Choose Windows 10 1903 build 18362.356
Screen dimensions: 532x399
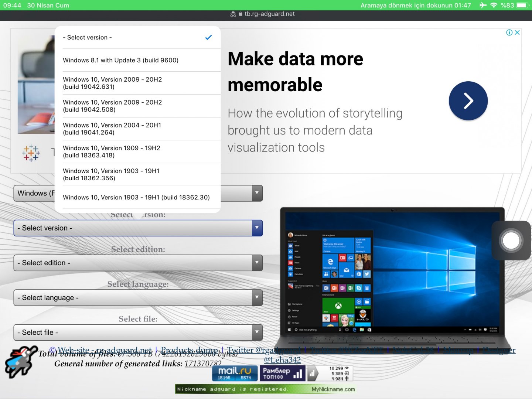[x=137, y=175]
